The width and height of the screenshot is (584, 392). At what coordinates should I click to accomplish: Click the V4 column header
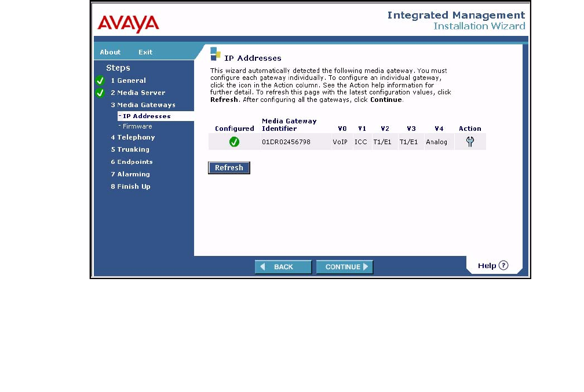439,129
